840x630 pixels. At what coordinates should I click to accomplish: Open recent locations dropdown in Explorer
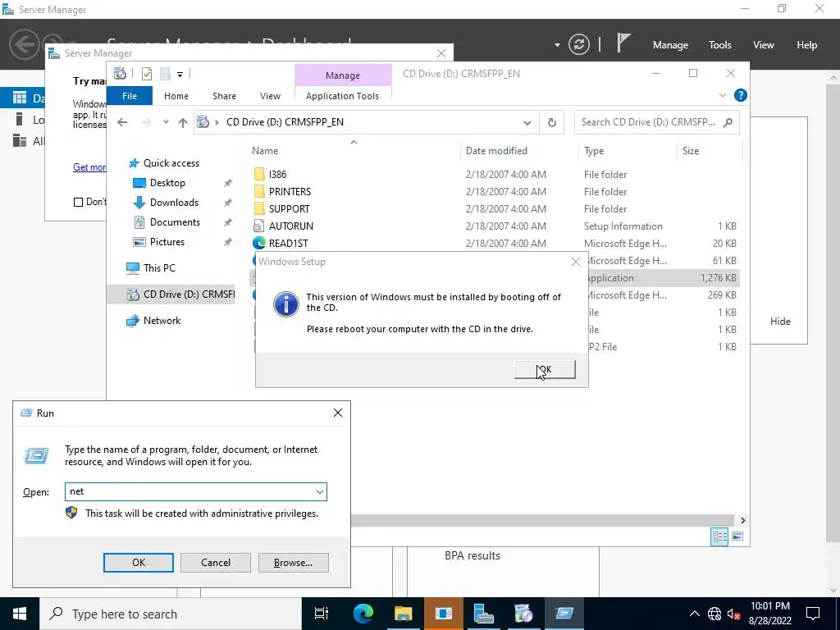[166, 122]
